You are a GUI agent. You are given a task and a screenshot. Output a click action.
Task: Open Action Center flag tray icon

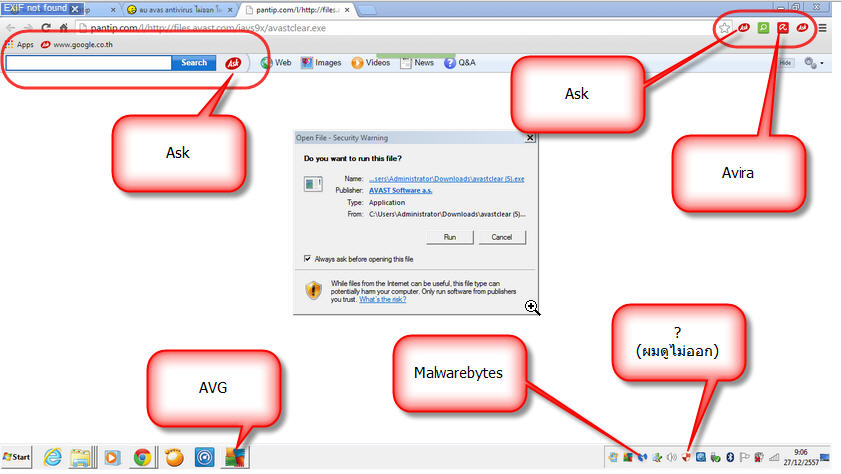click(744, 457)
